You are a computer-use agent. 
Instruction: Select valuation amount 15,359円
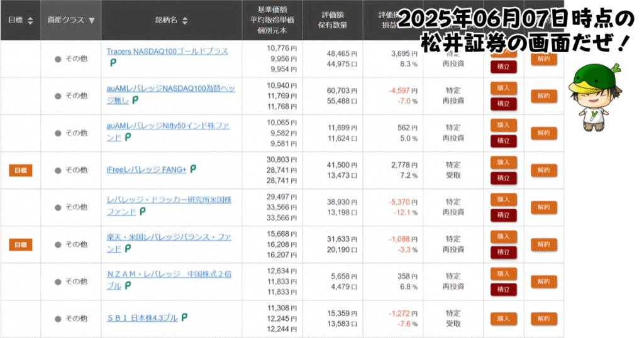click(342, 313)
